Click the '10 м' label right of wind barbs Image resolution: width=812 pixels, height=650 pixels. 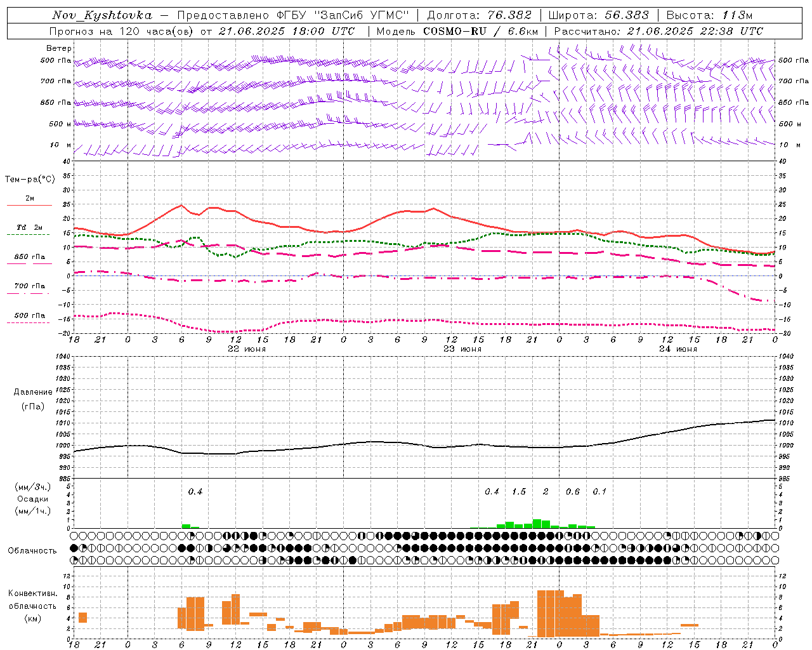pos(789,145)
